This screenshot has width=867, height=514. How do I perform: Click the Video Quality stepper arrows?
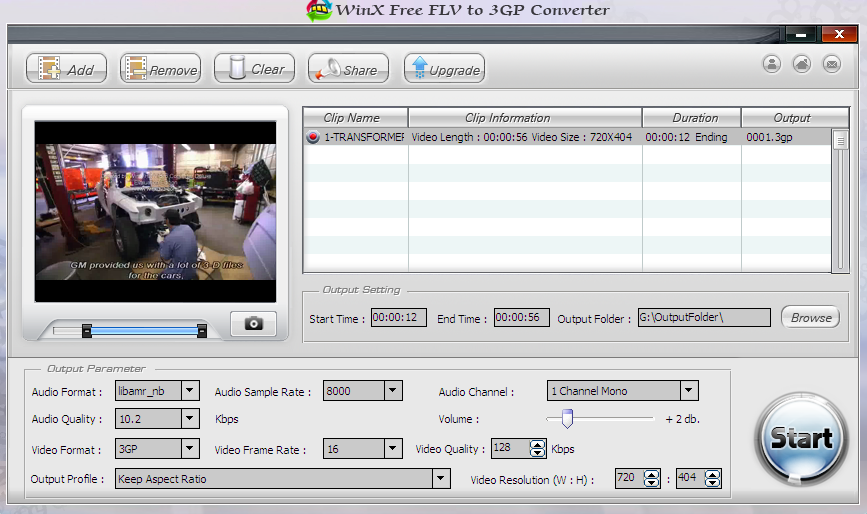[x=537, y=448]
